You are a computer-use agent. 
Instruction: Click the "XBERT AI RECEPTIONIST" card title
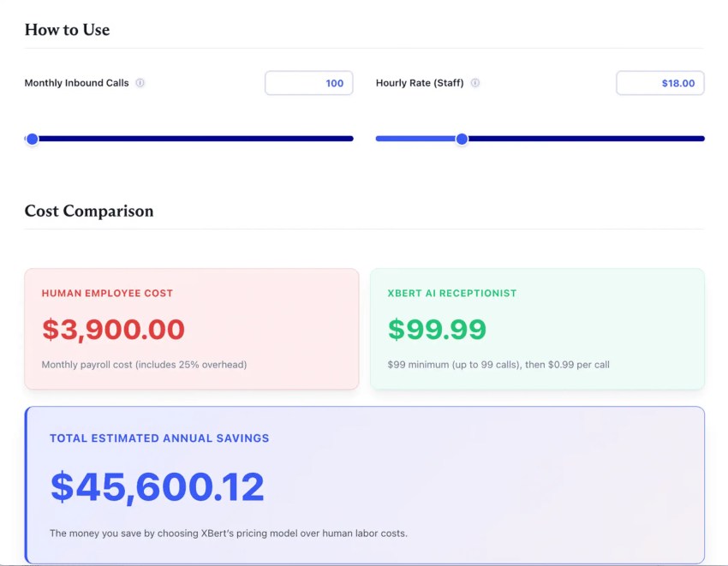click(452, 293)
